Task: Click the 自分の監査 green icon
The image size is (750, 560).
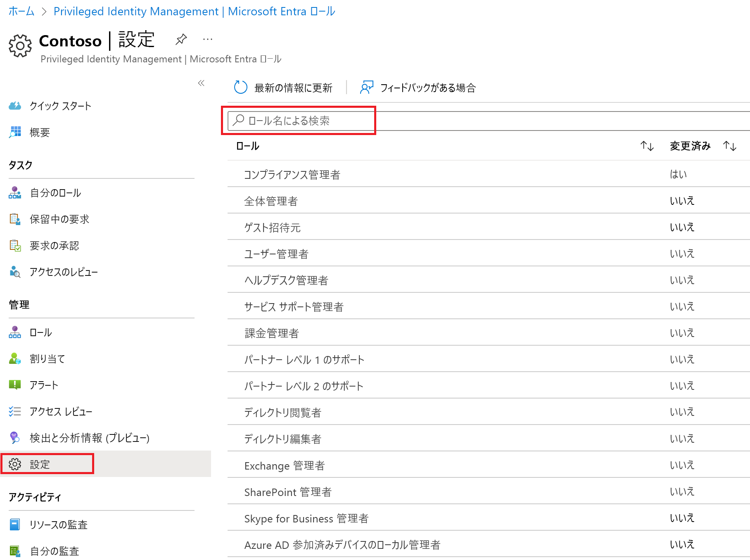Action: coord(15,551)
